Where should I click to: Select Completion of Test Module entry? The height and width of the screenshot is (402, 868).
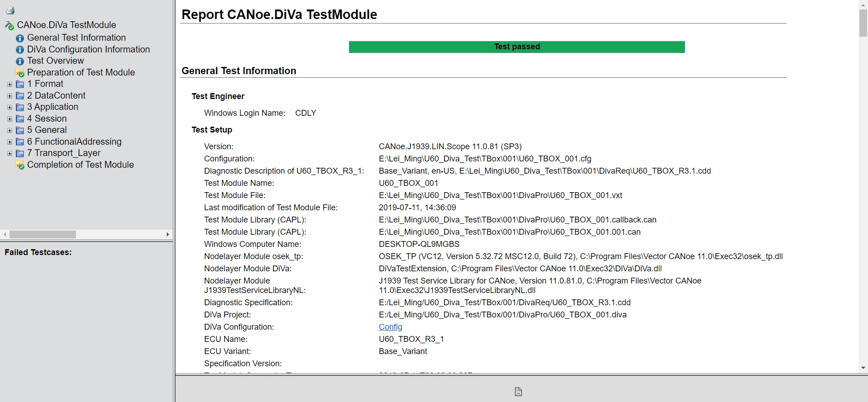pos(80,165)
